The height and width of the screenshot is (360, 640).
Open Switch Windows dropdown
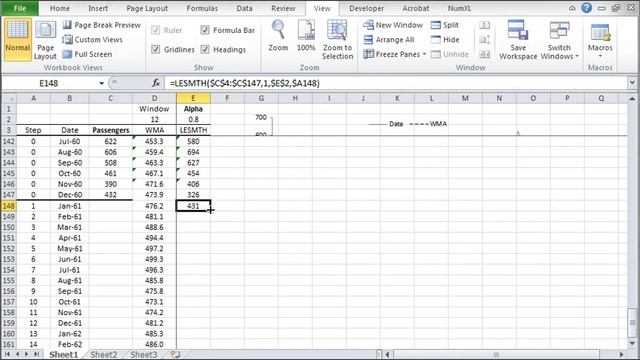coord(559,40)
